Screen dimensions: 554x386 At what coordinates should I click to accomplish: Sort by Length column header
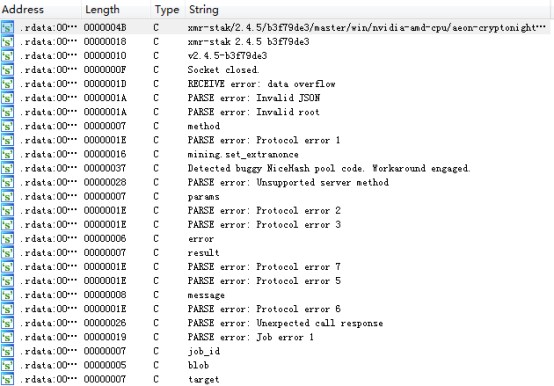point(116,9)
